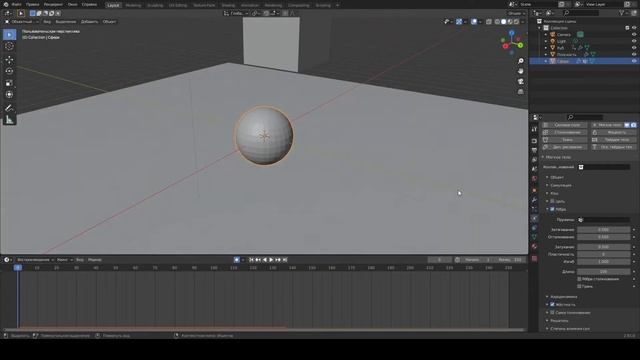640x360 pixels.
Task: Toggle Рёбра столкновения checkbox
Action: tap(579, 279)
